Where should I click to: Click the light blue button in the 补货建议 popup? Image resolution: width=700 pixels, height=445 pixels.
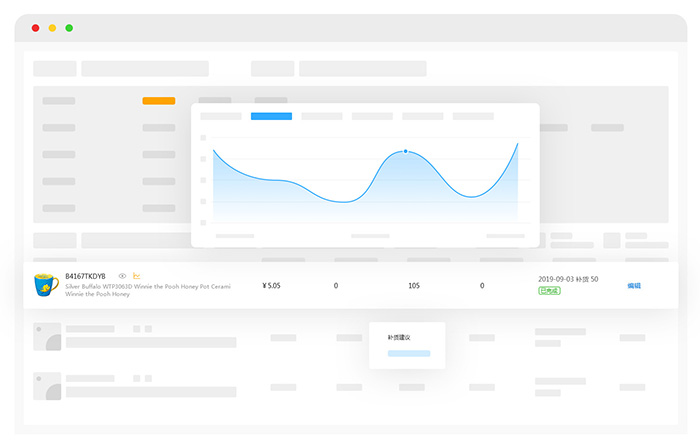[408, 353]
